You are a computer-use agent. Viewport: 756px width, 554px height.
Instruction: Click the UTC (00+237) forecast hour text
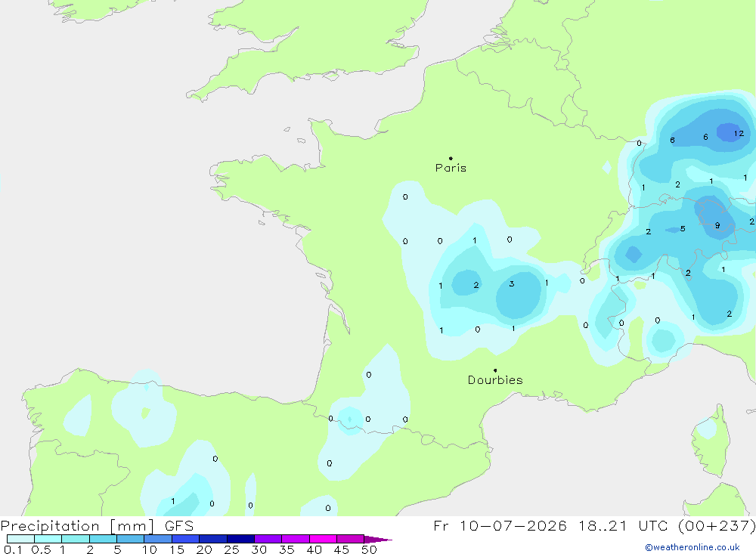(x=697, y=525)
